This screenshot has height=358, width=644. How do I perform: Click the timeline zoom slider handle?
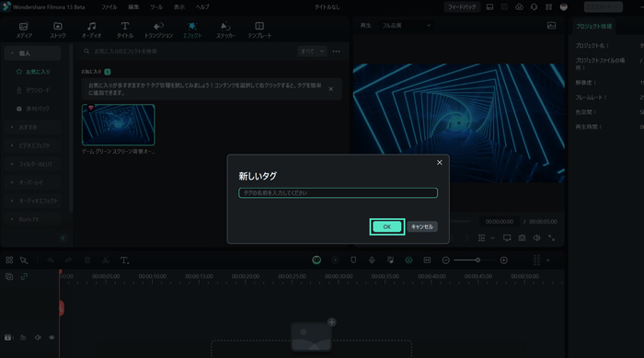coord(477,260)
